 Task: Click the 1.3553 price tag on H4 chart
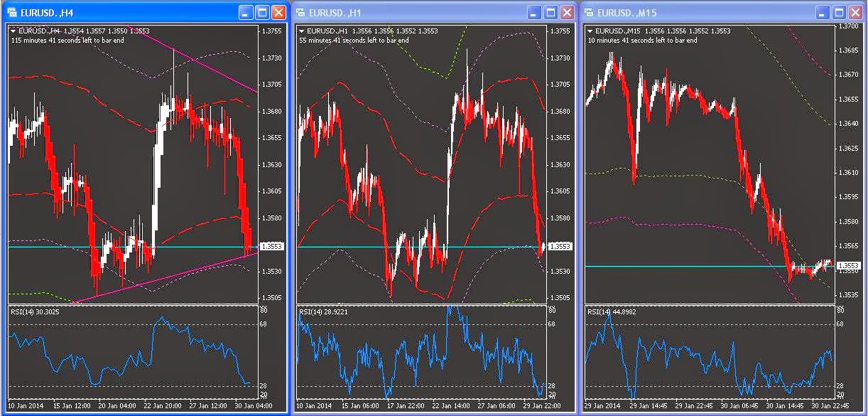[x=272, y=247]
